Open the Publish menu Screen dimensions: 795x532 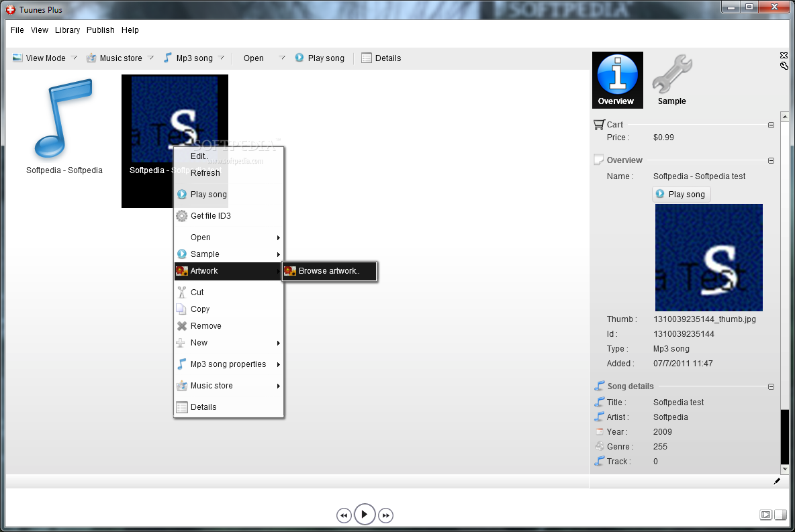[x=101, y=30]
